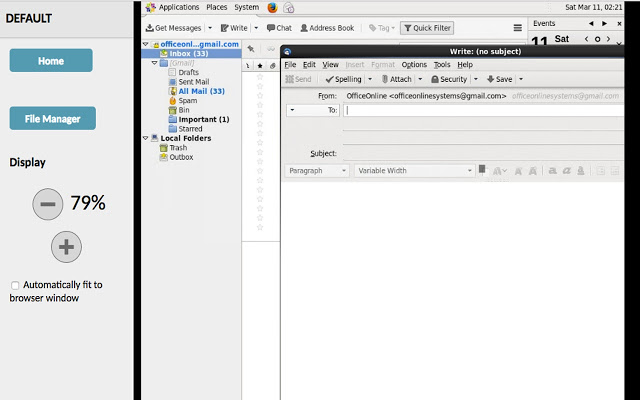Open Get Messages dropdown arrow
The image size is (640, 400).
[210, 28]
